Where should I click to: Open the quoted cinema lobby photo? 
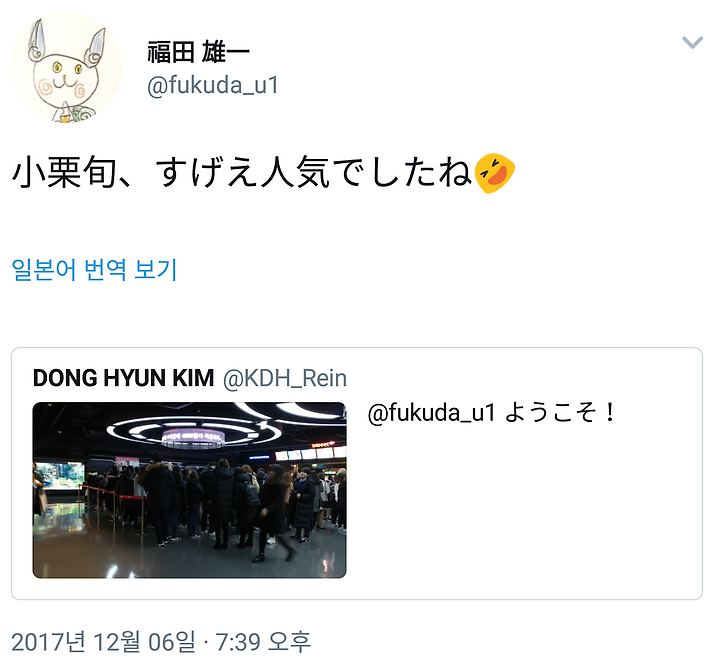pos(189,490)
